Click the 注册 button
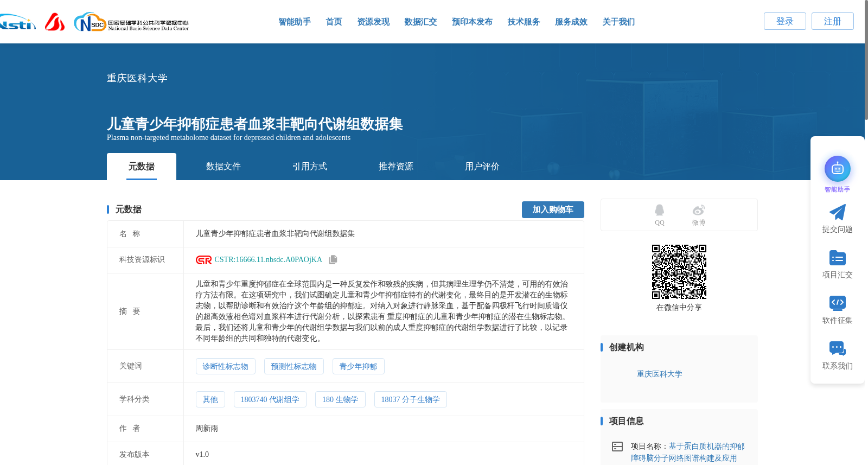 tap(833, 21)
